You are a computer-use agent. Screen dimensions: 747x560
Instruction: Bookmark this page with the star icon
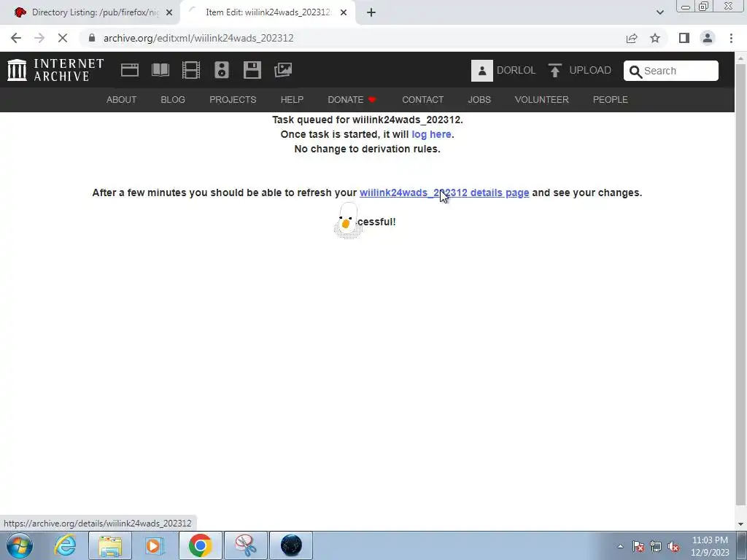pos(655,38)
